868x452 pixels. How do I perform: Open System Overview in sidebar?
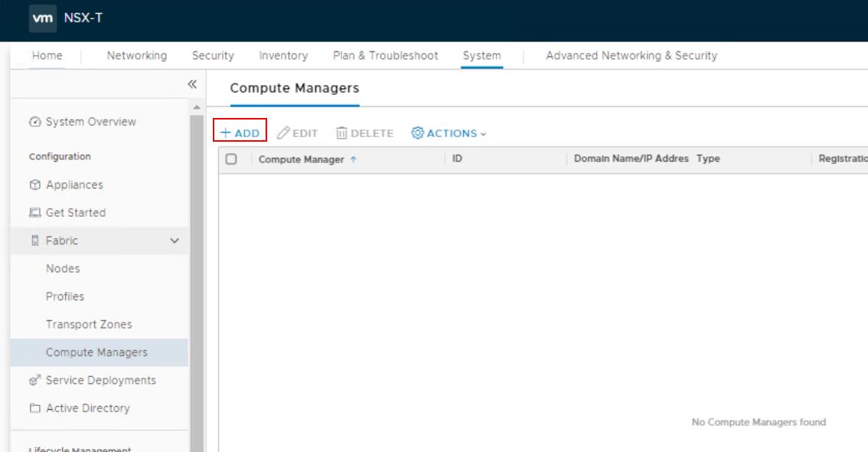tap(91, 122)
